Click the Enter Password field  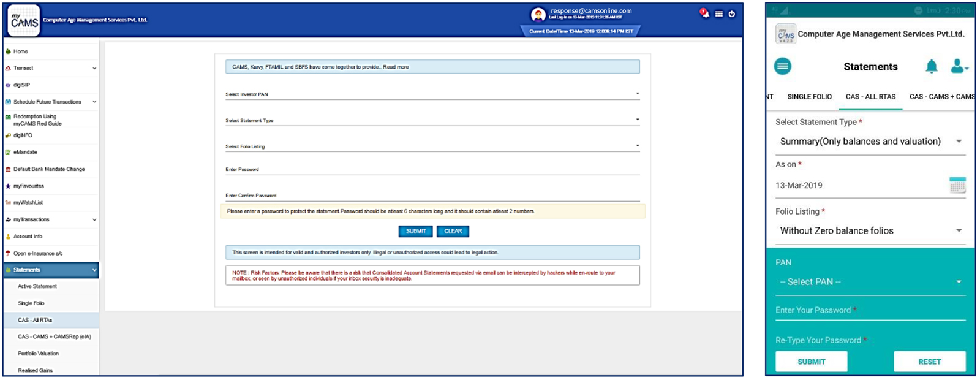(x=432, y=170)
